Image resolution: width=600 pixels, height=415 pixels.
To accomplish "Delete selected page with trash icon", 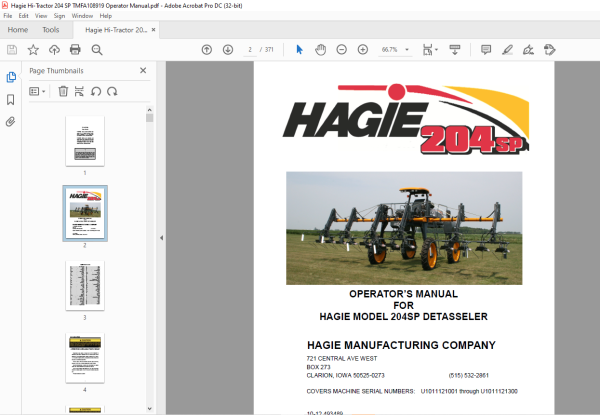I will (63, 91).
